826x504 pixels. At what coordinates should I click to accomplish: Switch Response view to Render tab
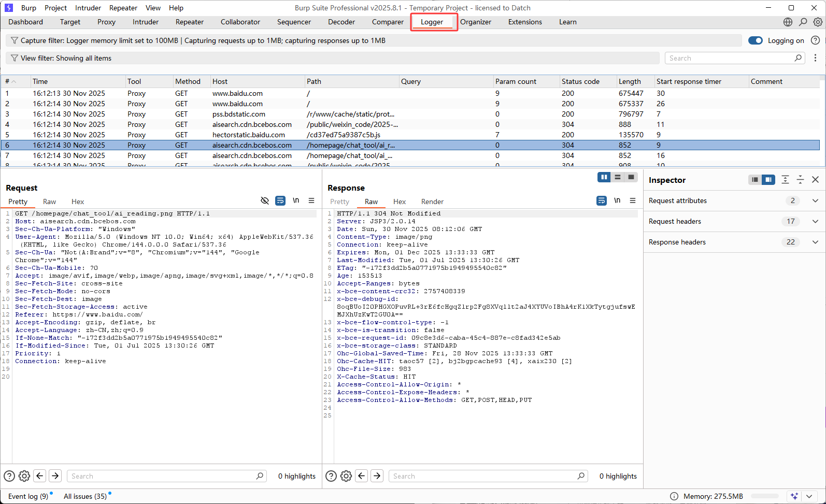432,201
